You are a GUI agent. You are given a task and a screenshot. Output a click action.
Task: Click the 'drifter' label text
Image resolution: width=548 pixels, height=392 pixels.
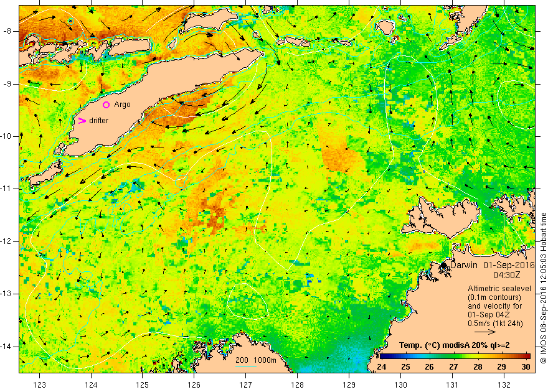pos(99,121)
